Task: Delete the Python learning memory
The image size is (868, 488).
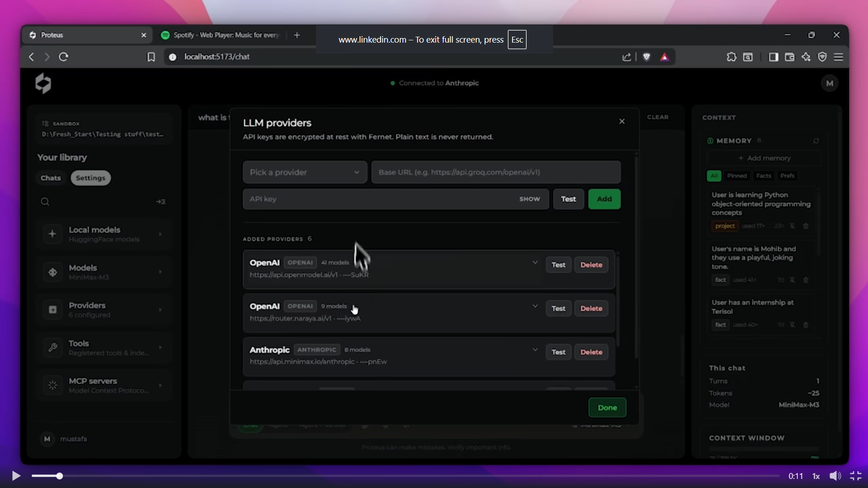Action: [x=806, y=226]
